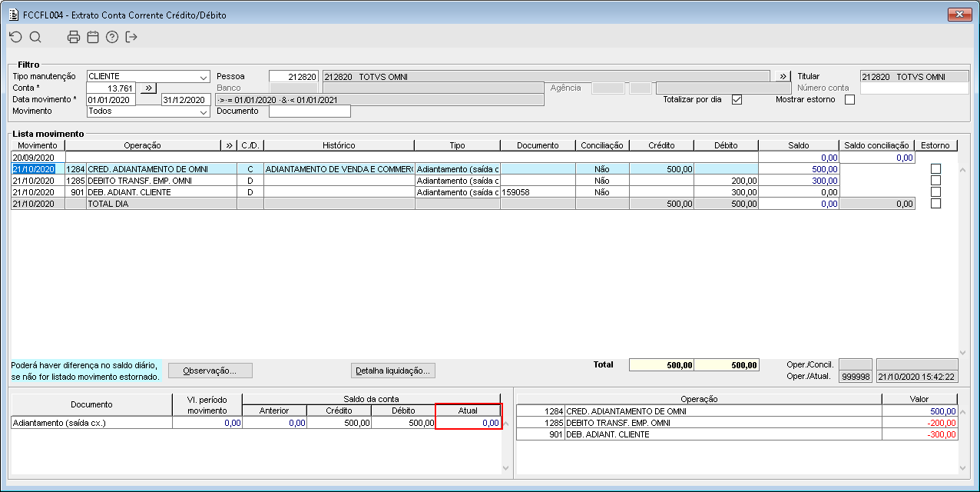Click the 'Operação' column header

click(x=143, y=145)
